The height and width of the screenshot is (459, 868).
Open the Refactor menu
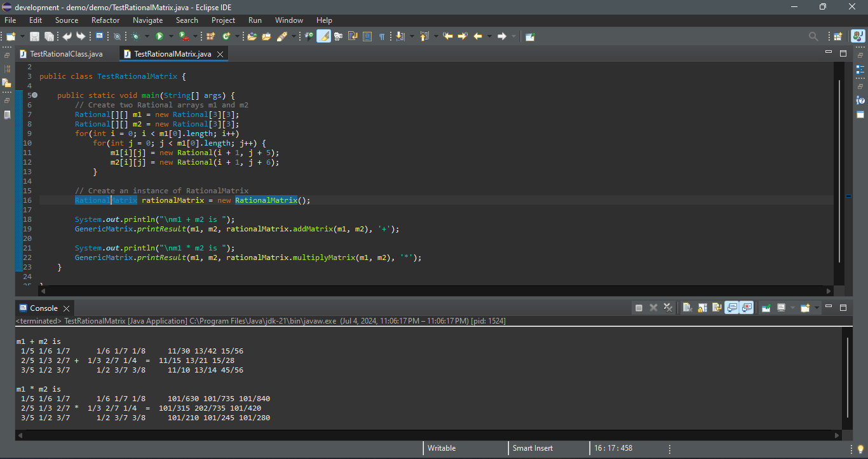pos(105,20)
